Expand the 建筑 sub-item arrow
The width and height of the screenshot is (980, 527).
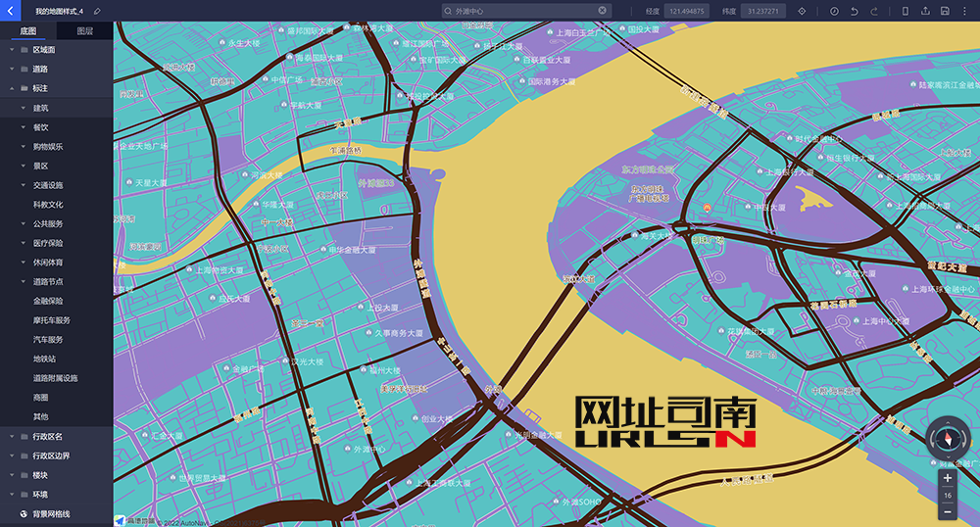[24, 108]
